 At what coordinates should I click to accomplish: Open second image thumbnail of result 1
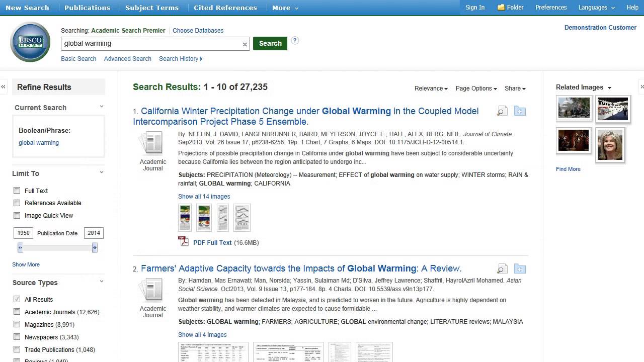(204, 218)
